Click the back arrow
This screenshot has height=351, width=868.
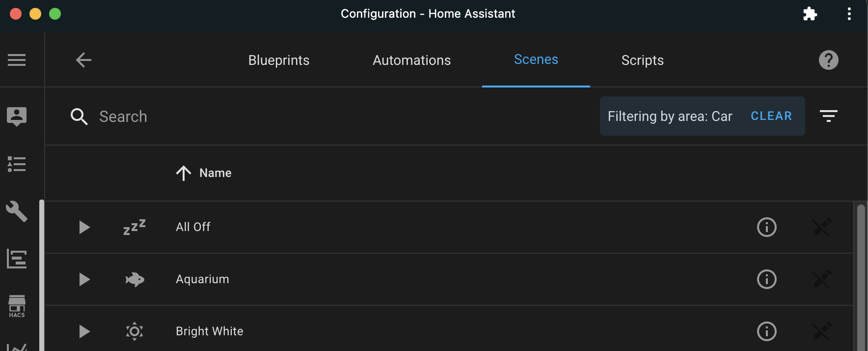coord(83,60)
